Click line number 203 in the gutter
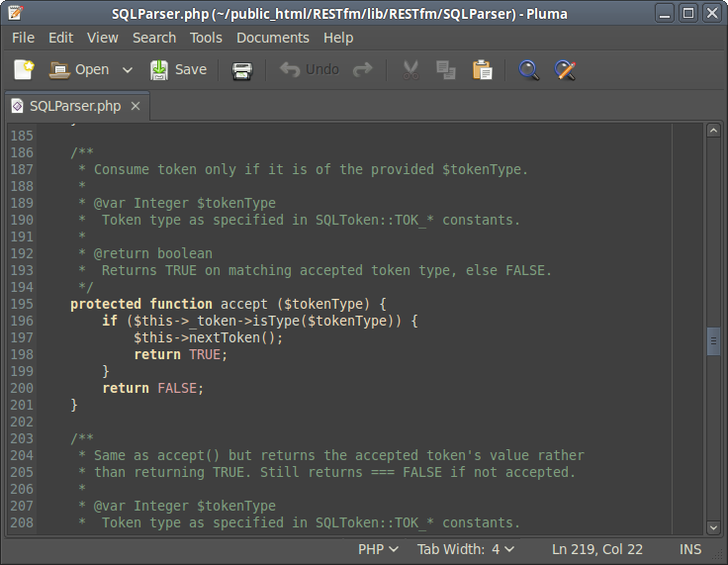Viewport: 728px width, 565px height. 22,438
